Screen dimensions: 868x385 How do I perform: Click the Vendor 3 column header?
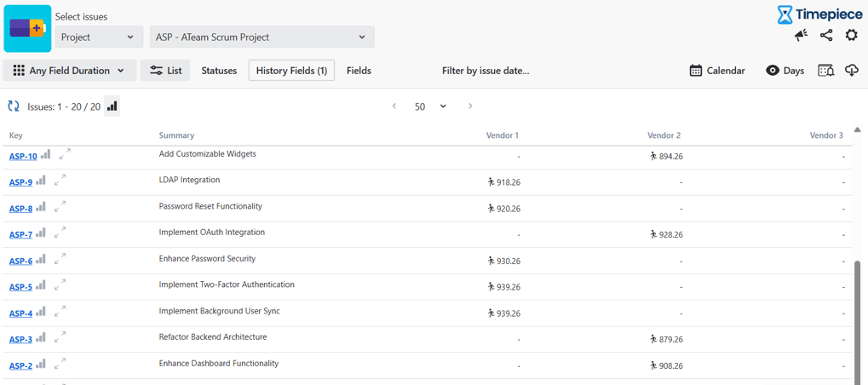point(826,135)
